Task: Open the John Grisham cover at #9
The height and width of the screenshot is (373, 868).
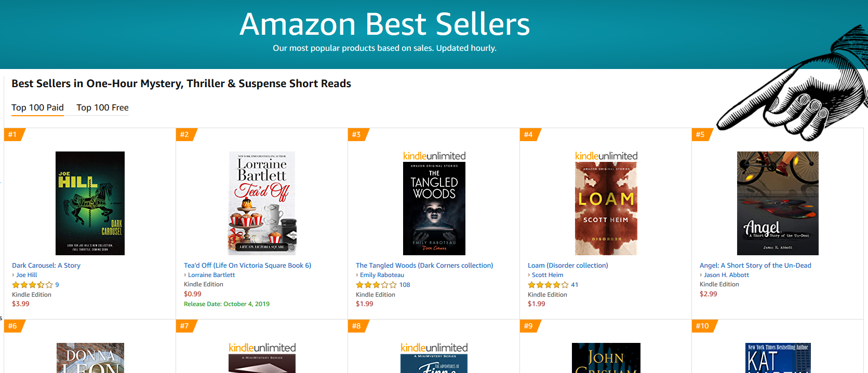Action: (x=606, y=358)
